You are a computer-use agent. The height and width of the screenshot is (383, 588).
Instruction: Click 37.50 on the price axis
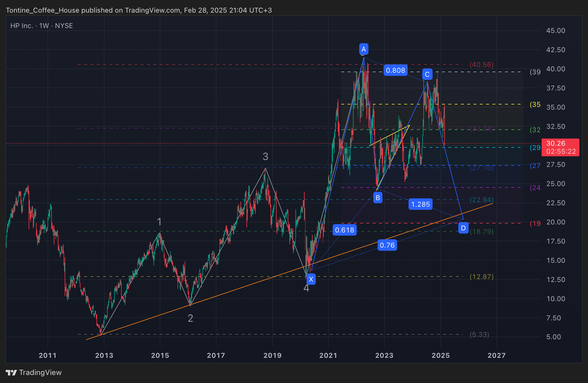(556, 88)
